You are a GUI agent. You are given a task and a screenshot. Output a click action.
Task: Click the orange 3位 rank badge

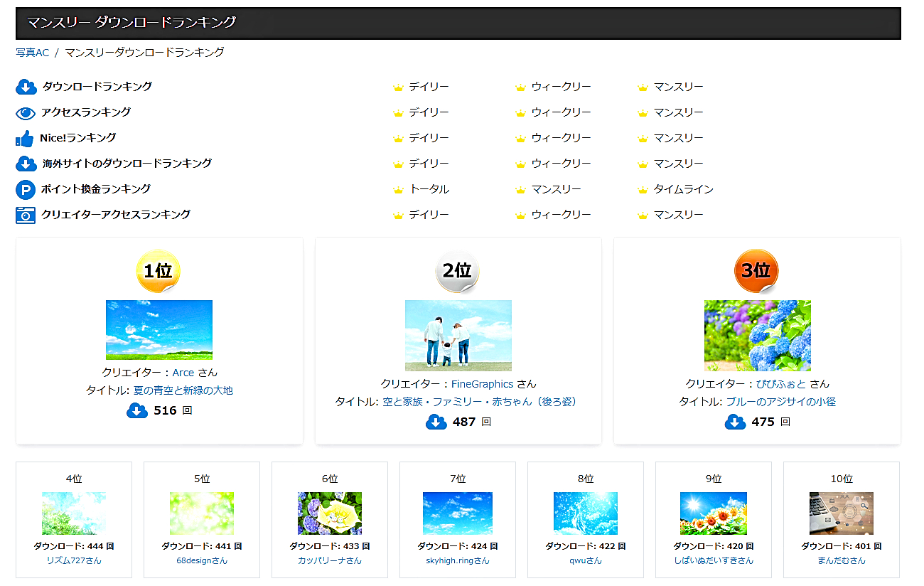[756, 271]
